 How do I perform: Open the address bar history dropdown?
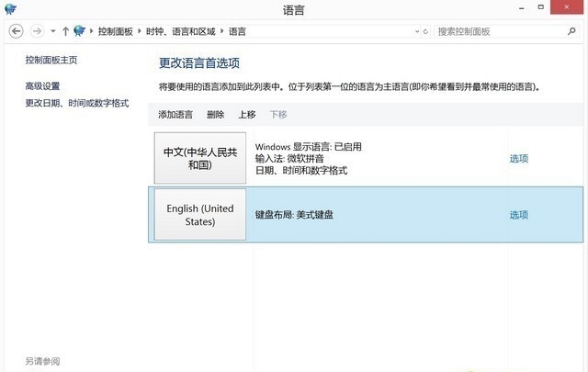pyautogui.click(x=417, y=31)
